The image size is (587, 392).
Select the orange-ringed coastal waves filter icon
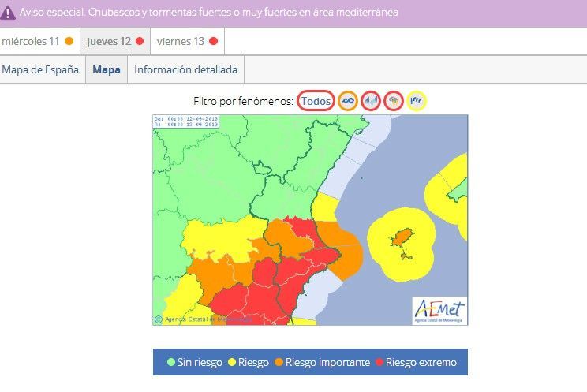tap(348, 101)
